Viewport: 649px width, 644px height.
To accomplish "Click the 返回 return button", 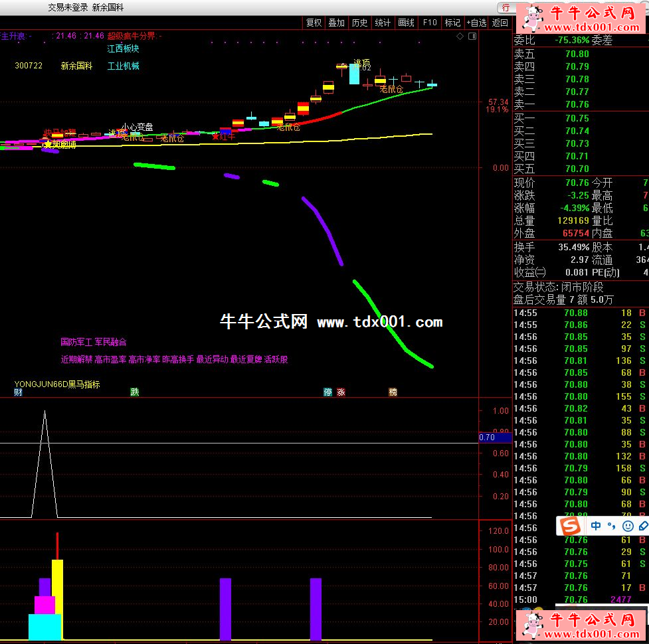I will click(x=500, y=23).
